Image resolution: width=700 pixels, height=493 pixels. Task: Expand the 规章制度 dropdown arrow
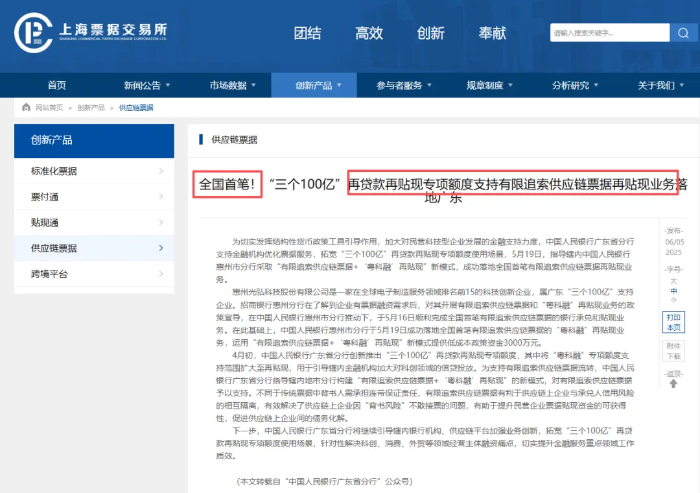pos(510,85)
